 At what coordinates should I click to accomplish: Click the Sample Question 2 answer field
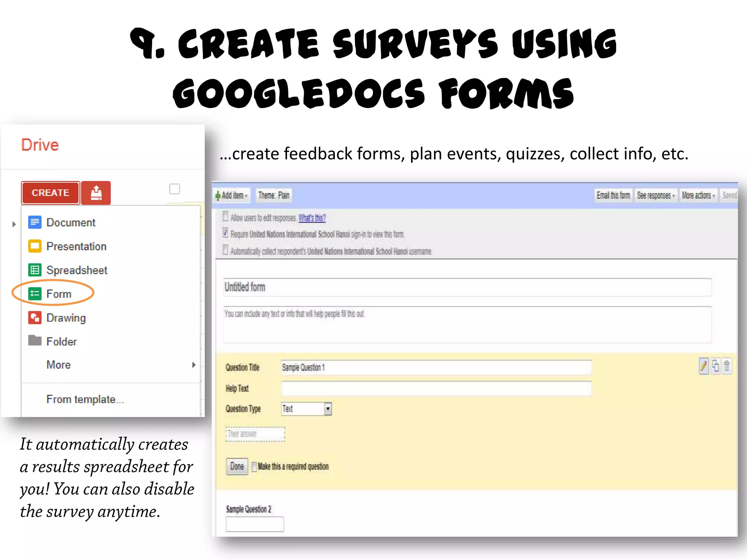coord(255,524)
